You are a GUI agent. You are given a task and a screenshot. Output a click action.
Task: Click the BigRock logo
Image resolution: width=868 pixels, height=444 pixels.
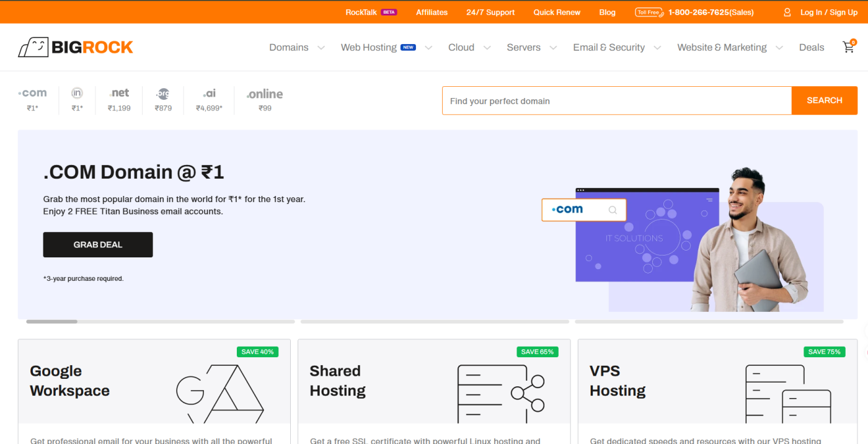[76, 47]
